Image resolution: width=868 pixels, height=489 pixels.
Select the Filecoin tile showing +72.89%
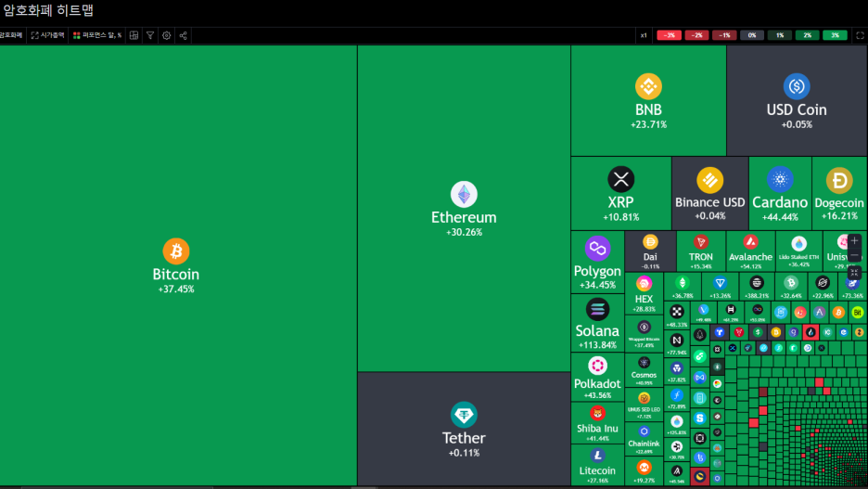click(x=677, y=398)
